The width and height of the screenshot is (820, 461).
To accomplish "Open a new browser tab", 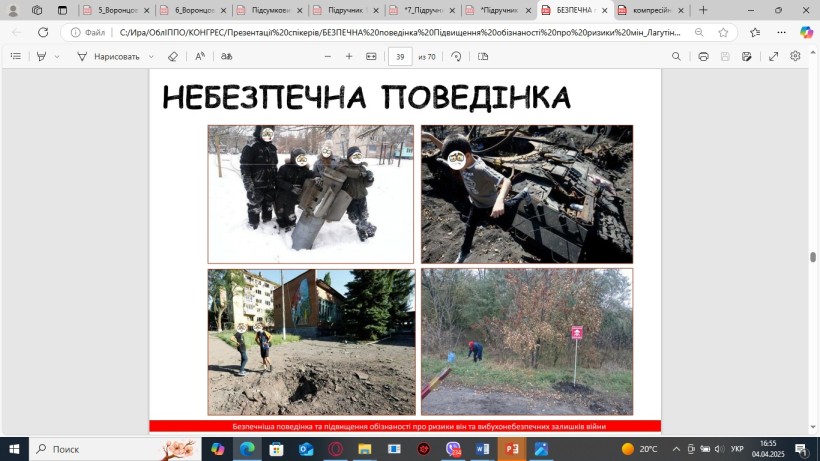I will (703, 10).
